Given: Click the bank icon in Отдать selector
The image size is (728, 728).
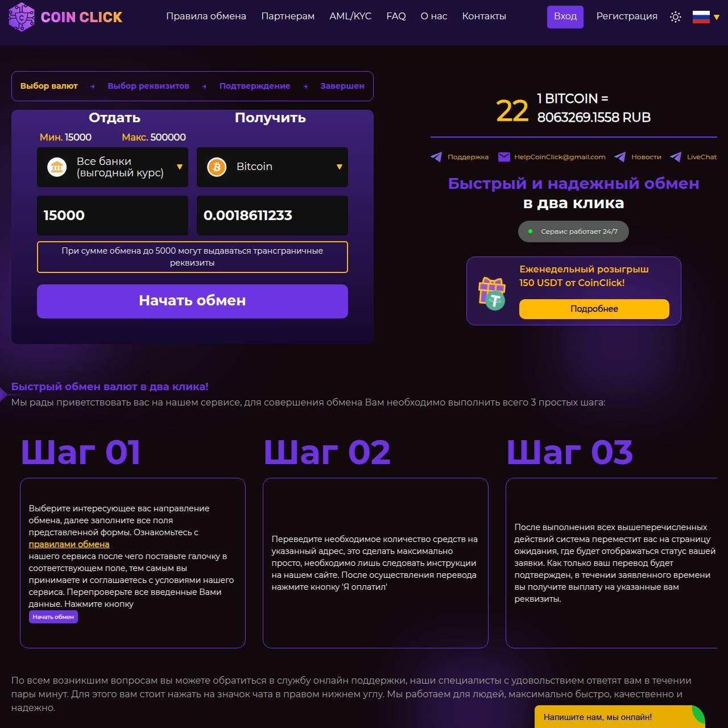Looking at the screenshot, I should (x=57, y=167).
